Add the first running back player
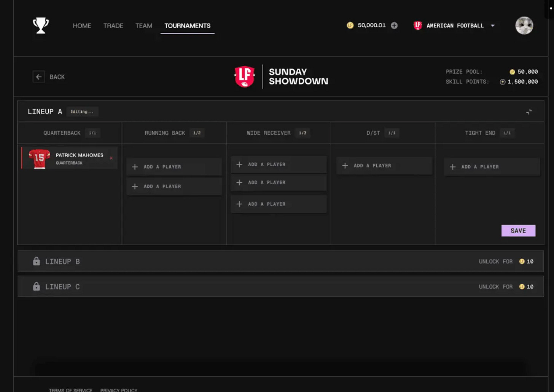Viewport: 554px width, 392px height. tap(174, 167)
